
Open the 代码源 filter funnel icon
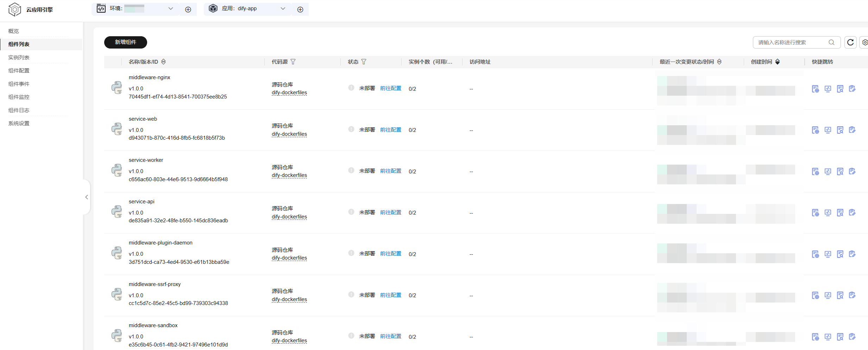click(x=293, y=62)
